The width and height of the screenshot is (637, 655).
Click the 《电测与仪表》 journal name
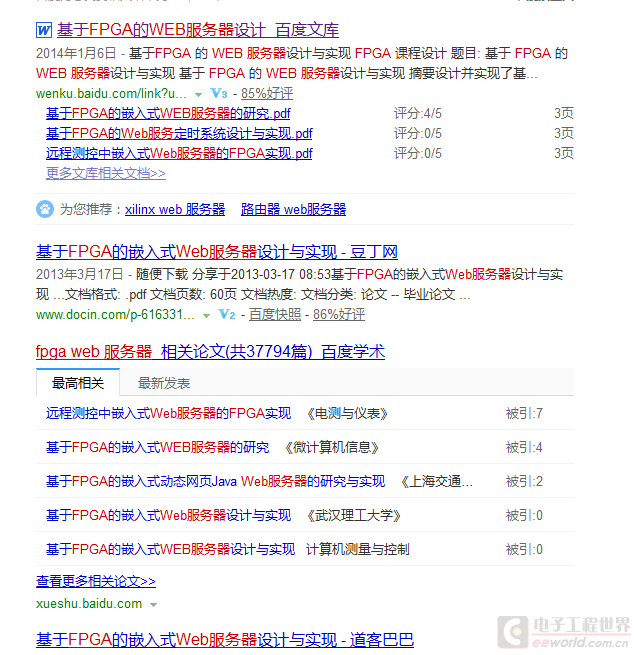[x=347, y=414]
